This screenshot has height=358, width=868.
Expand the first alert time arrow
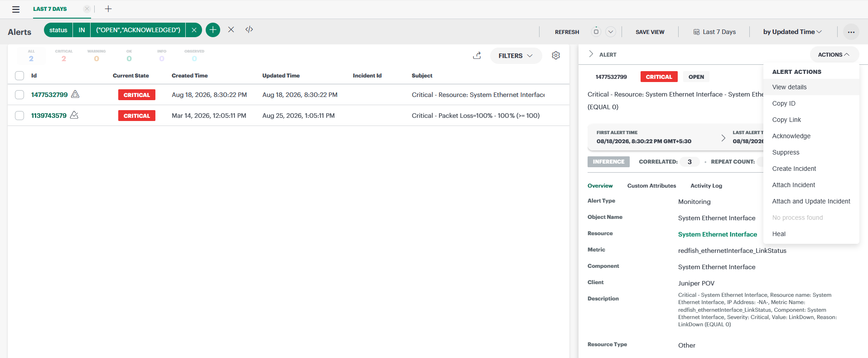pyautogui.click(x=723, y=138)
